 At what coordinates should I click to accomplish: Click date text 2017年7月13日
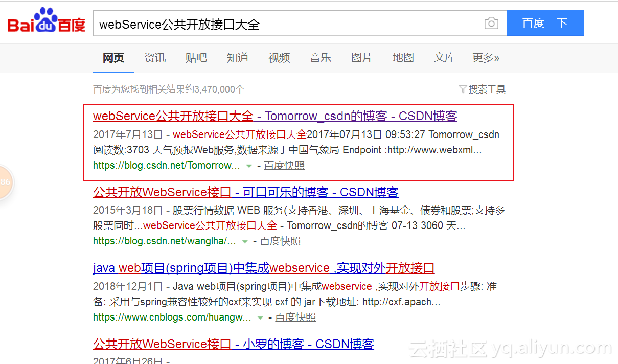(x=128, y=135)
